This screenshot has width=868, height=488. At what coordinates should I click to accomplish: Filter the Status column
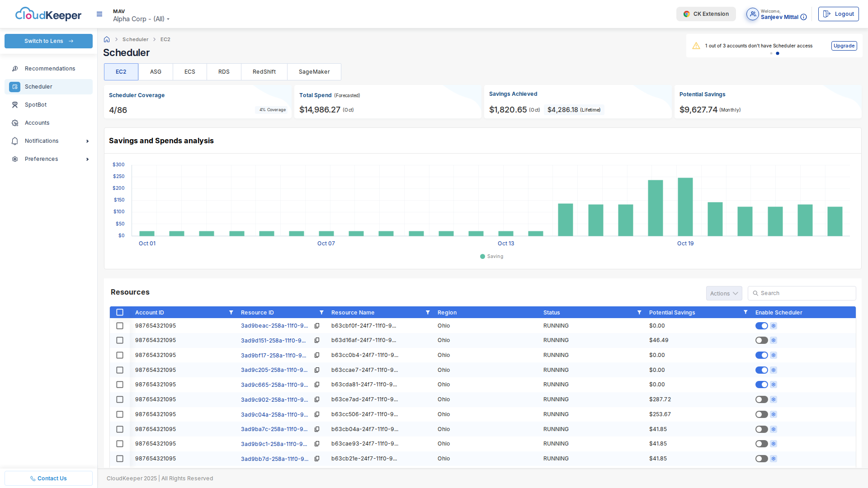639,313
